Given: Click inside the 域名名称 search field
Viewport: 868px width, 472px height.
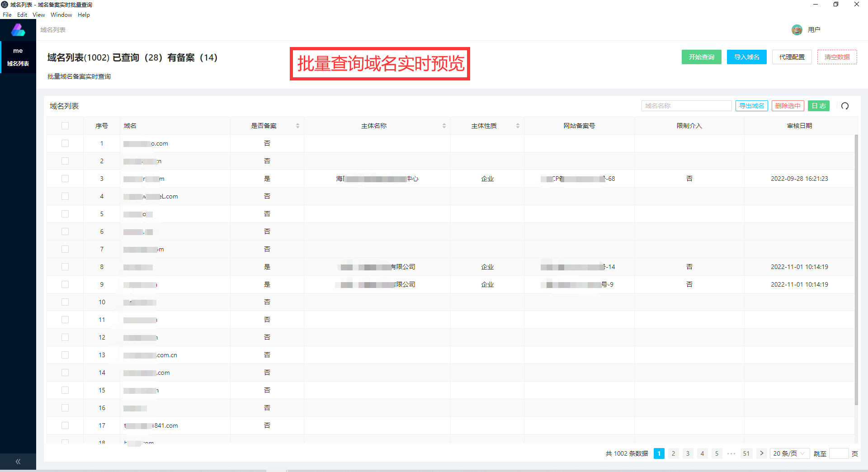Looking at the screenshot, I should pyautogui.click(x=686, y=106).
